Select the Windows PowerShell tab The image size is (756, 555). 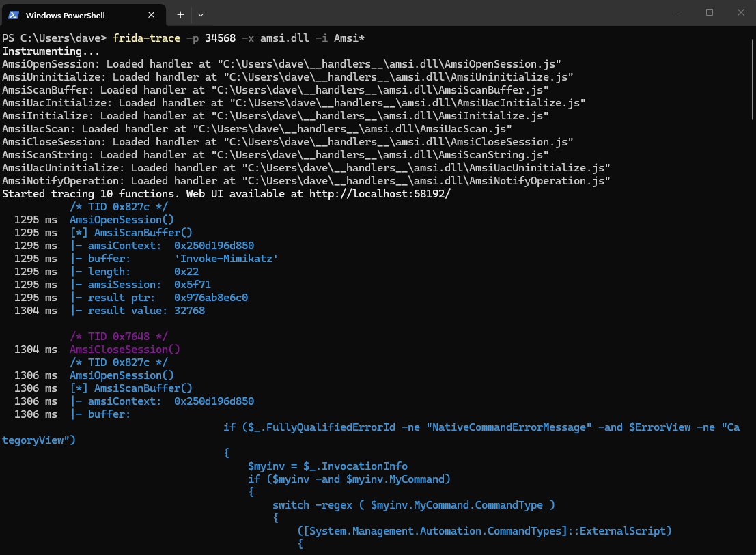[x=84, y=15]
